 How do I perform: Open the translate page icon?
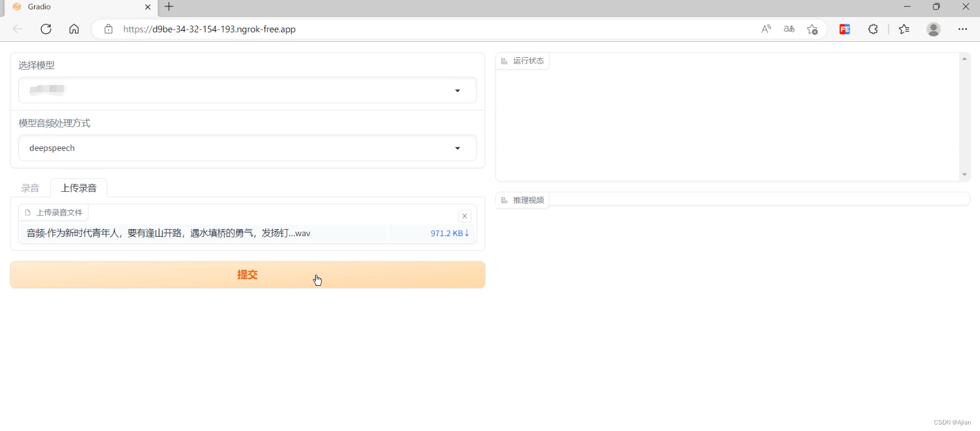tap(789, 29)
